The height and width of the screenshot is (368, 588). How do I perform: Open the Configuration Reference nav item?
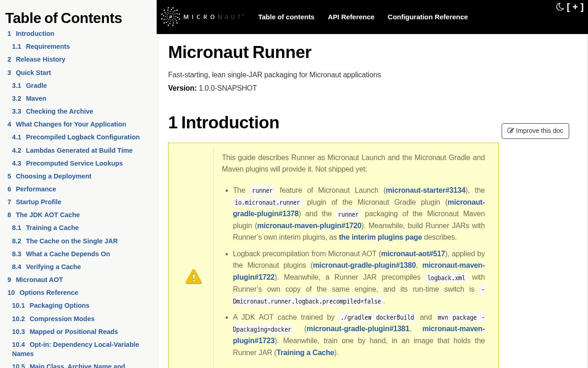428,17
